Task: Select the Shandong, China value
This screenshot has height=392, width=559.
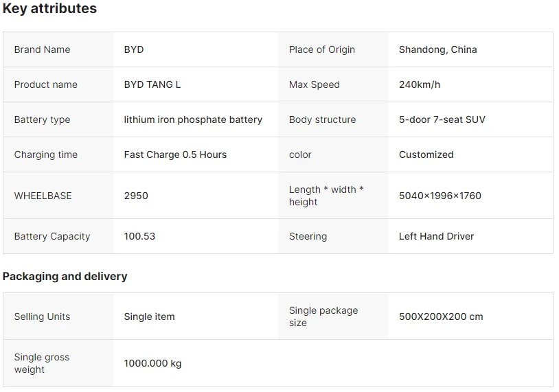Action: click(x=437, y=49)
